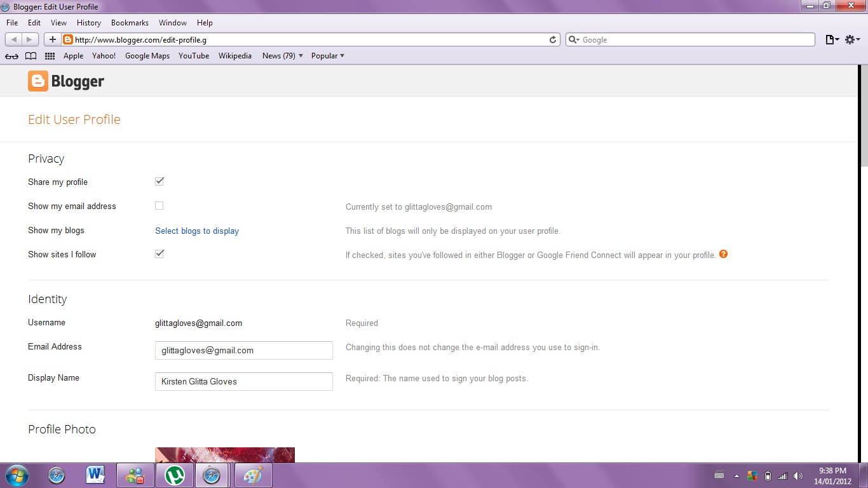Reload the page with the refresh icon

pos(553,39)
